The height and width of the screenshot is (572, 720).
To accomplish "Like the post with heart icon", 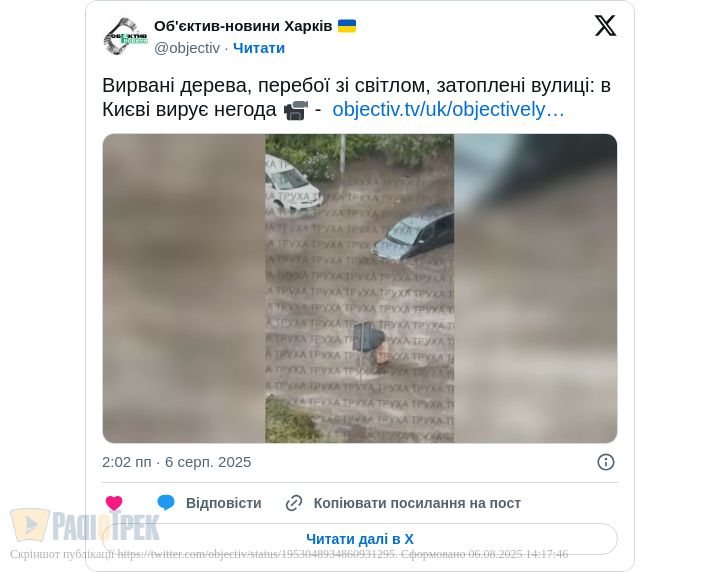I will click(x=114, y=503).
